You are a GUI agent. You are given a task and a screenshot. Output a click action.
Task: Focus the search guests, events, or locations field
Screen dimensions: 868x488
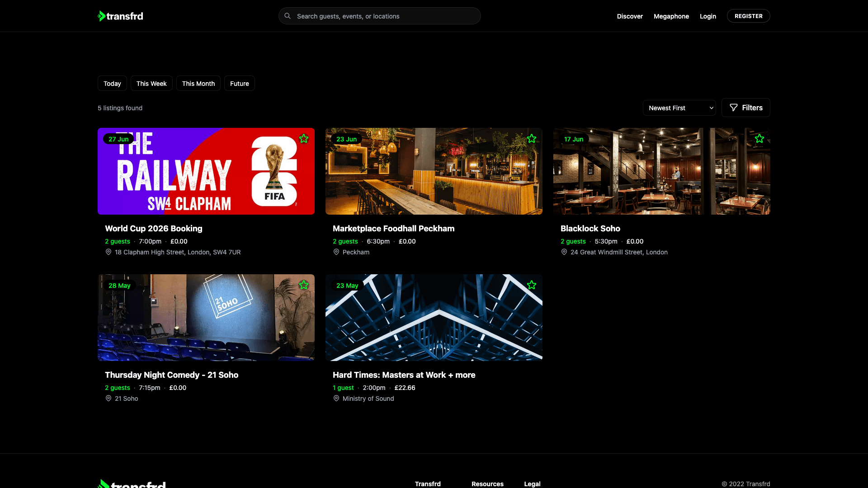coord(380,16)
